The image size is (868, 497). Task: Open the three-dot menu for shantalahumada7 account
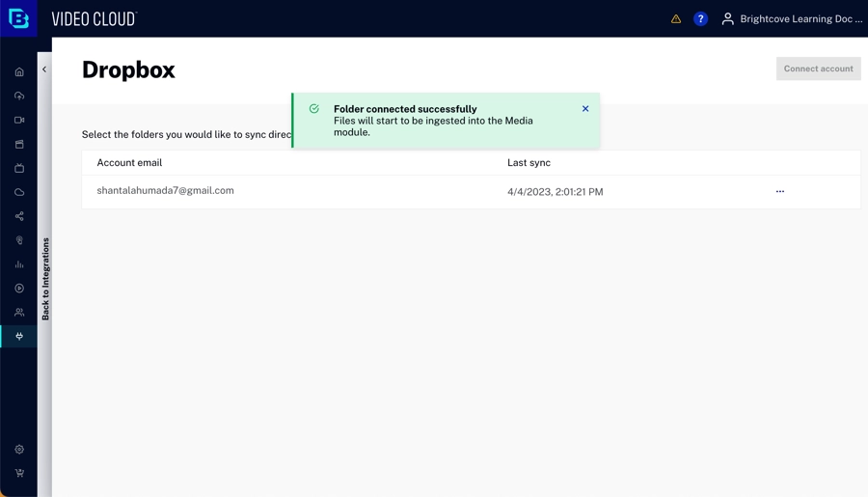click(780, 191)
